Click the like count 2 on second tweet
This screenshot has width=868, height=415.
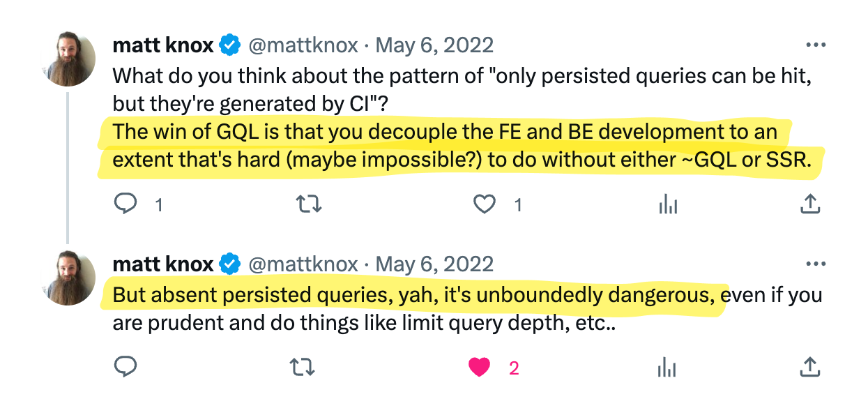coord(514,368)
